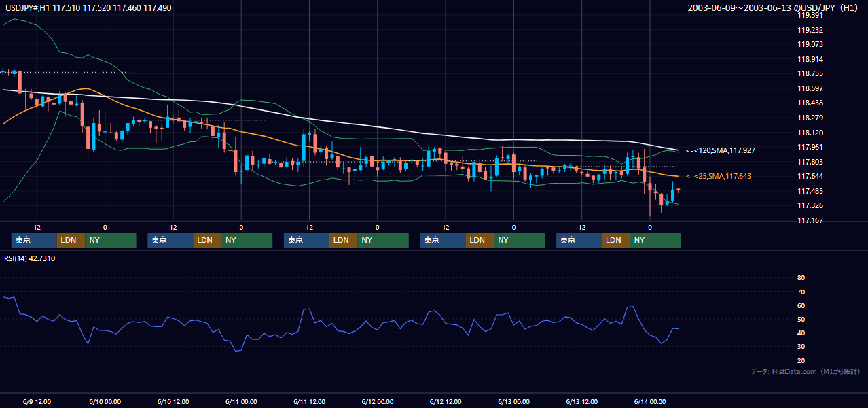Click the 6/13 00:00 date label

(x=513, y=401)
